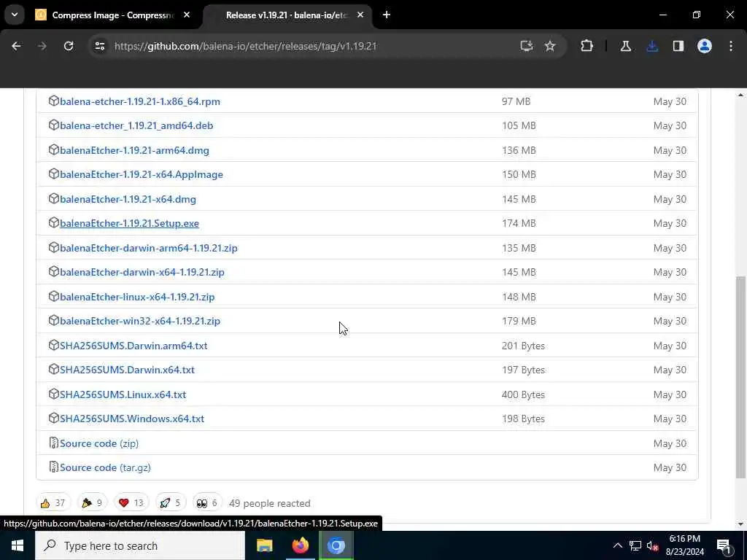
Task: Click the scrollbar up arrow
Action: click(x=740, y=96)
